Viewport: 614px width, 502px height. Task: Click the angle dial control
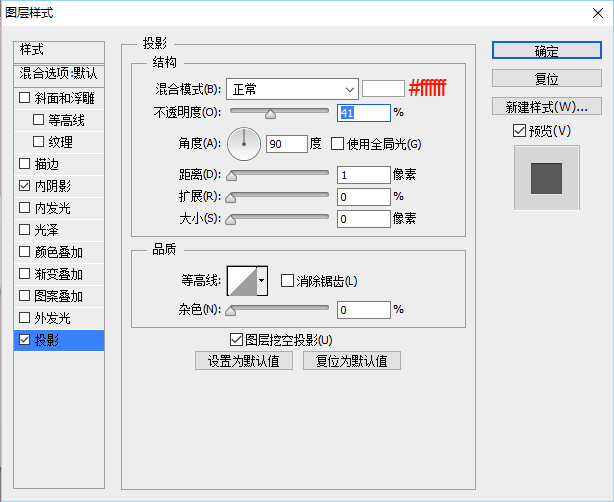click(243, 144)
